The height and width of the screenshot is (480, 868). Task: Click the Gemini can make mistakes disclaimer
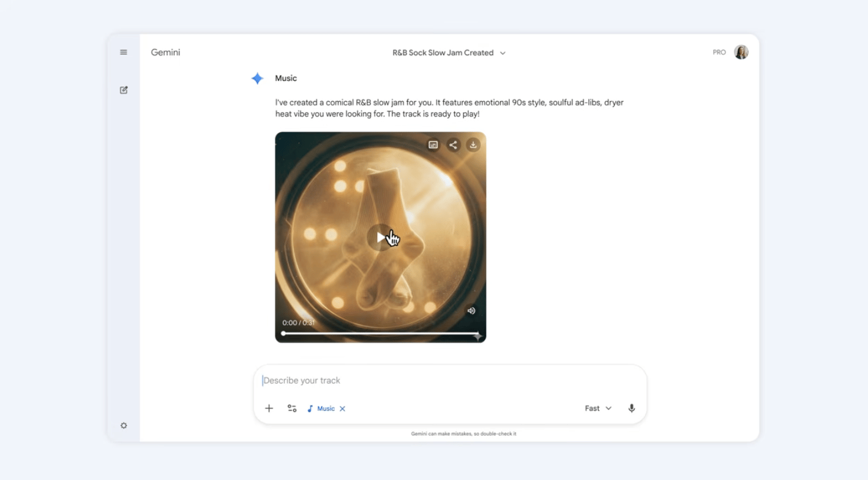coord(463,434)
